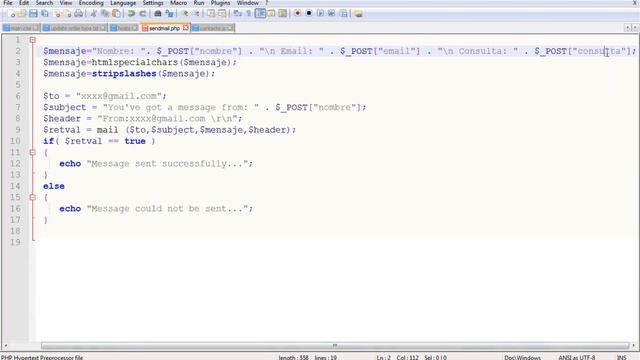Click the Open file toolbar icon
The height and width of the screenshot is (360, 640).
pos(22,14)
